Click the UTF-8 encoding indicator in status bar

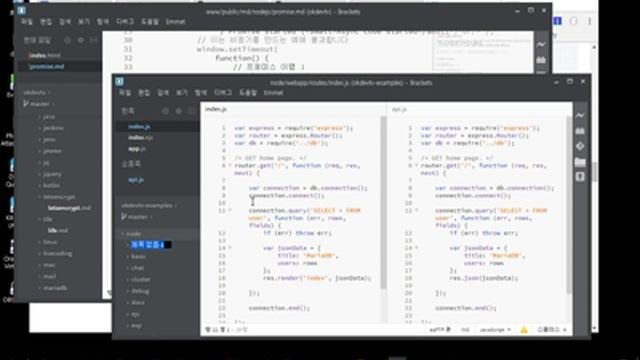pyautogui.click(x=440, y=330)
